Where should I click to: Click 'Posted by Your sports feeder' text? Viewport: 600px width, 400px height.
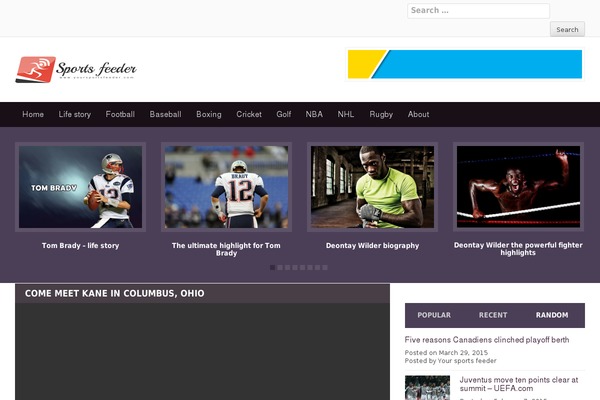[450, 361]
